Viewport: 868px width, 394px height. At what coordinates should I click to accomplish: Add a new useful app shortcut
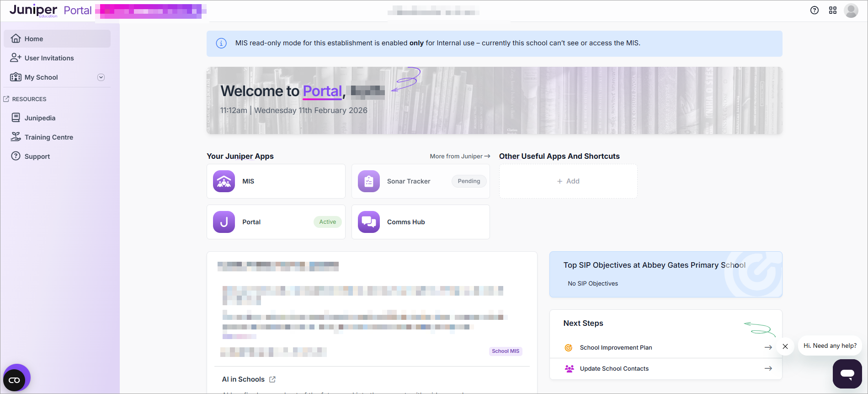(568, 181)
